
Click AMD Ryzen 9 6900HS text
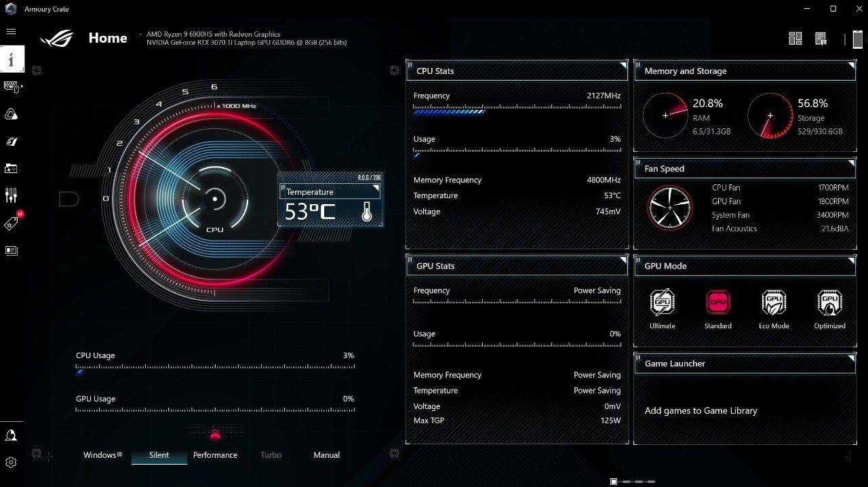coord(213,34)
